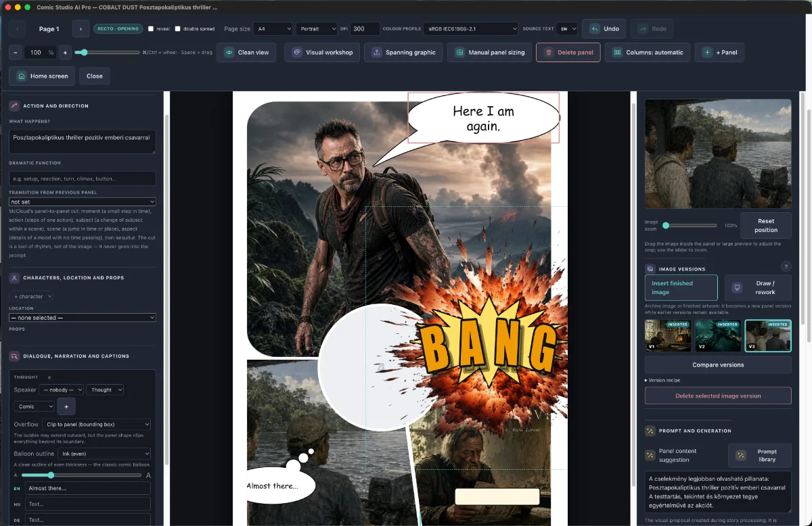Screen dimensions: 812x526
Task: Open the Prompt library
Action: (759, 456)
